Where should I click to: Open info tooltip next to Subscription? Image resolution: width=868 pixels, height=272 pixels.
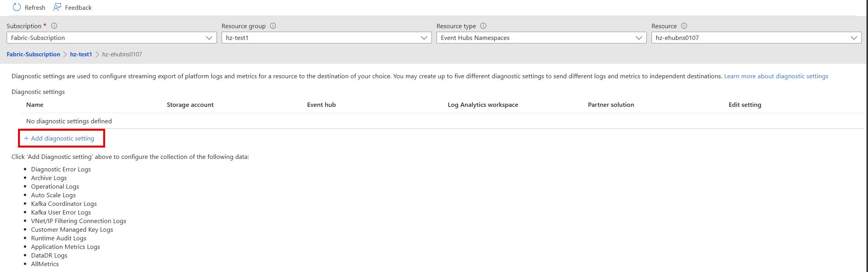coord(54,26)
